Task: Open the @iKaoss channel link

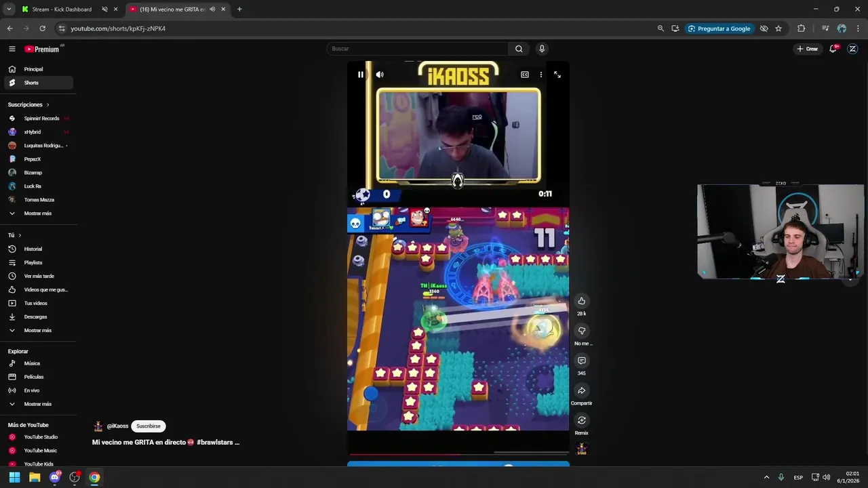Action: [x=117, y=426]
